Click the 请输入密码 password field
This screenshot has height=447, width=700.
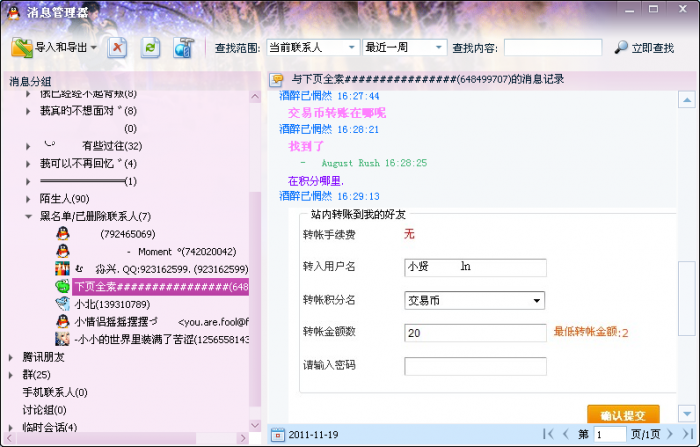[475, 366]
